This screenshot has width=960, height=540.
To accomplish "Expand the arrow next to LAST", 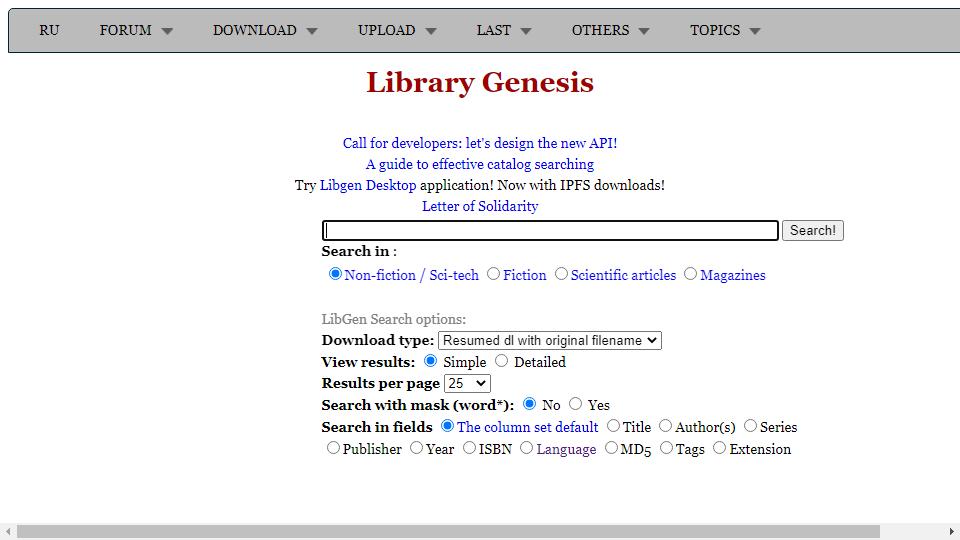I will pos(525,31).
